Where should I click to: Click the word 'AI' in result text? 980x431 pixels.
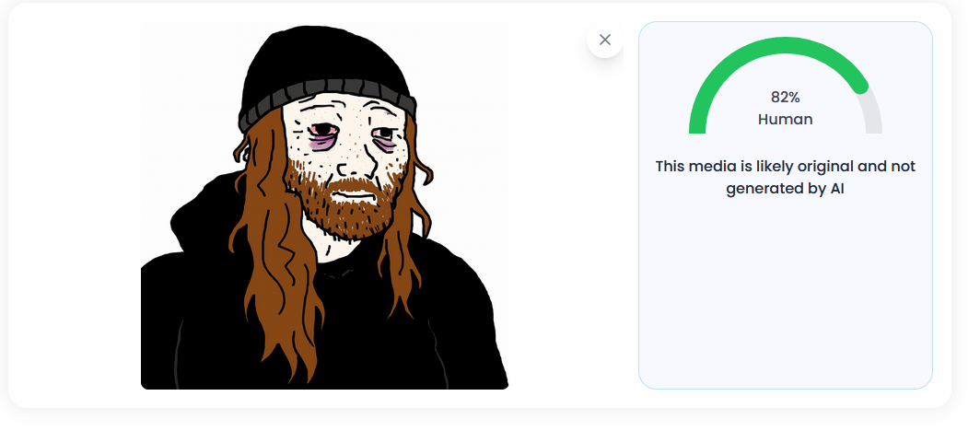[838, 188]
